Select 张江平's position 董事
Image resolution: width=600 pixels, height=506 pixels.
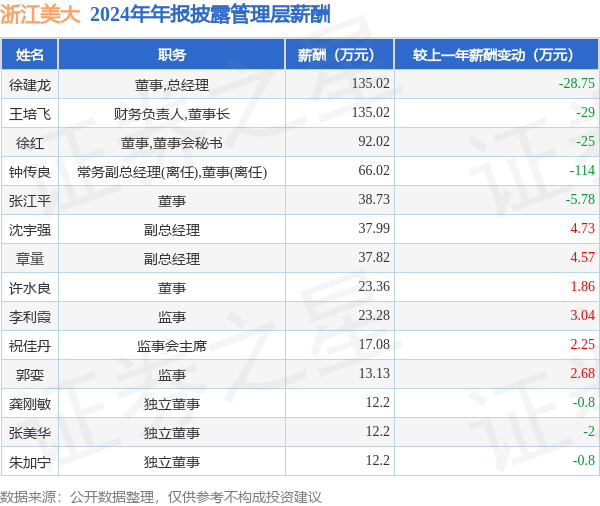click(x=172, y=201)
